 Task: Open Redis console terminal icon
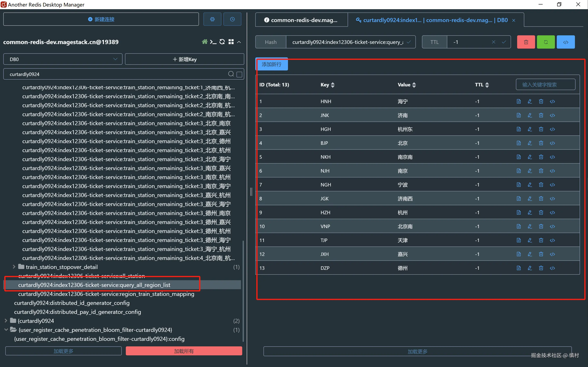[213, 42]
